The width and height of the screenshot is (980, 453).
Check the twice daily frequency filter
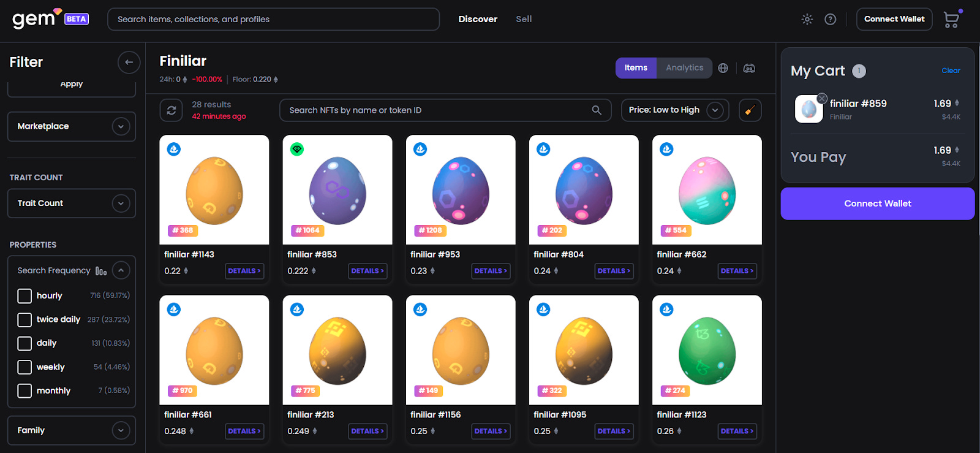coord(24,320)
